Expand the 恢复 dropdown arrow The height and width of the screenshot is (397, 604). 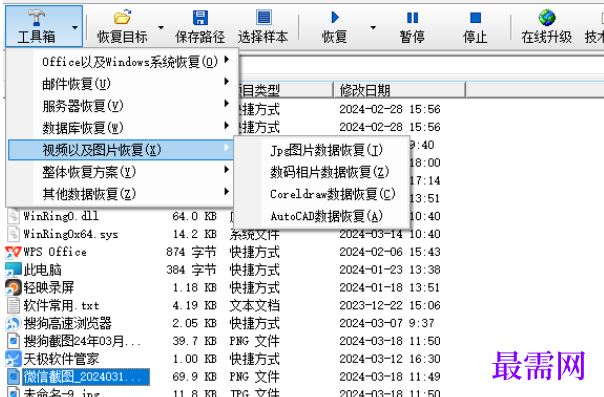point(373,27)
